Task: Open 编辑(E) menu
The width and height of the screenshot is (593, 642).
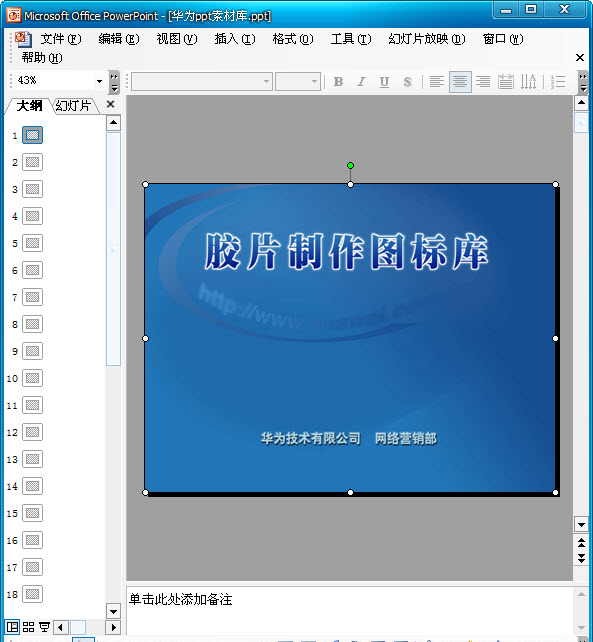Action: (119, 39)
